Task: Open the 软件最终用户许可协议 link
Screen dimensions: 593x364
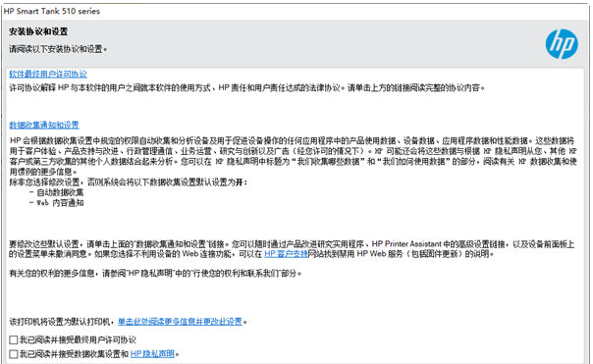Action: 48,75
